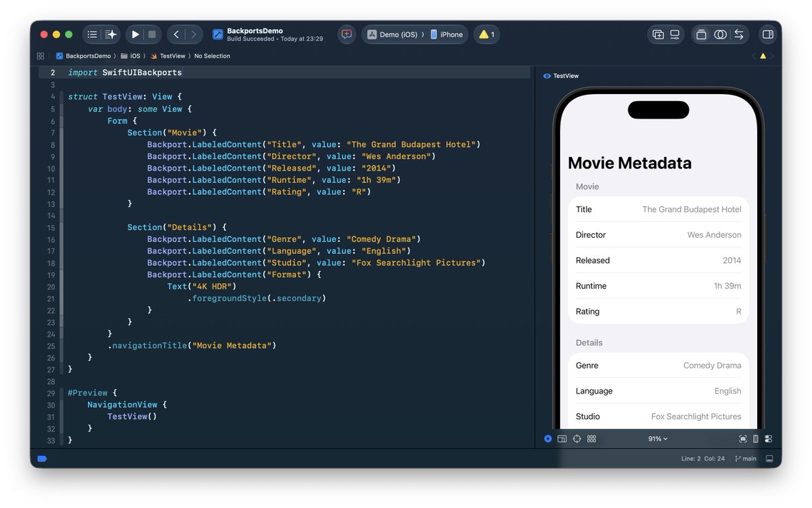Place cursor on struct TestView declaration

click(x=125, y=97)
